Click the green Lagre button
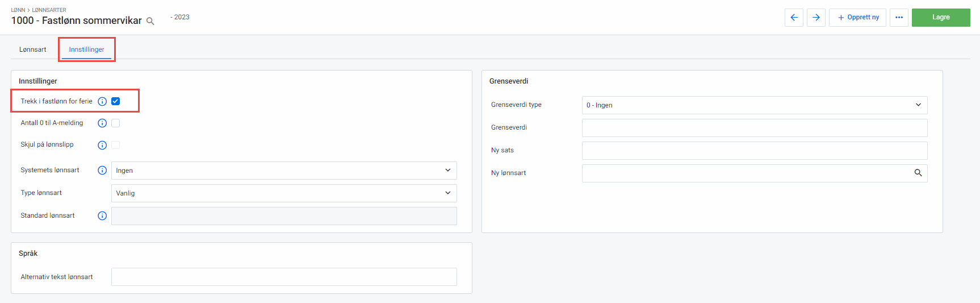Image resolution: width=980 pixels, height=303 pixels. 941,18
